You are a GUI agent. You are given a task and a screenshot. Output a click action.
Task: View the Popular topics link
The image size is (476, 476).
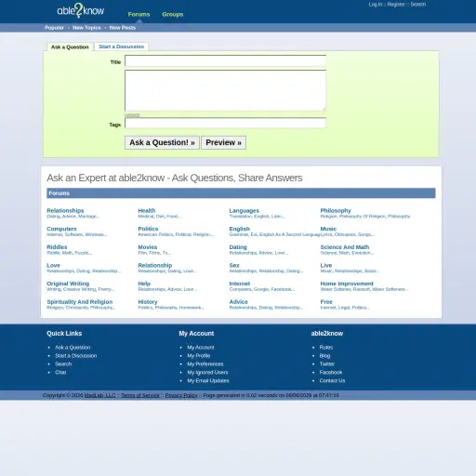(x=54, y=28)
